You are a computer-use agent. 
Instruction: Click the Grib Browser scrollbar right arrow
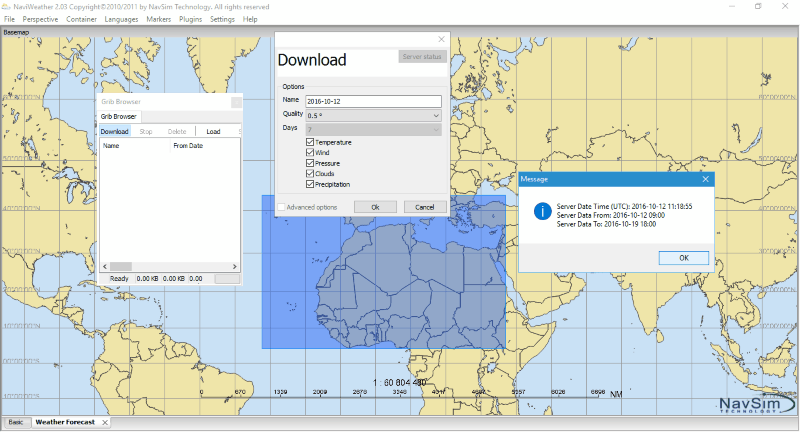(235, 266)
